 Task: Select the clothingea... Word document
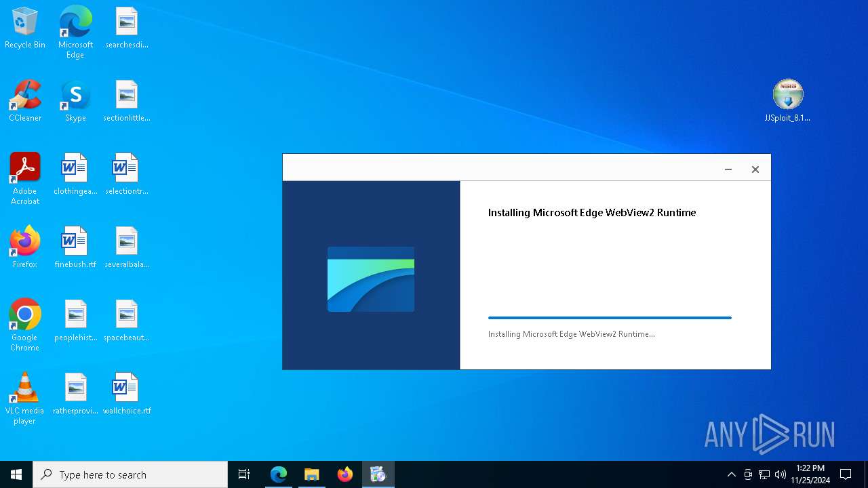[75, 175]
